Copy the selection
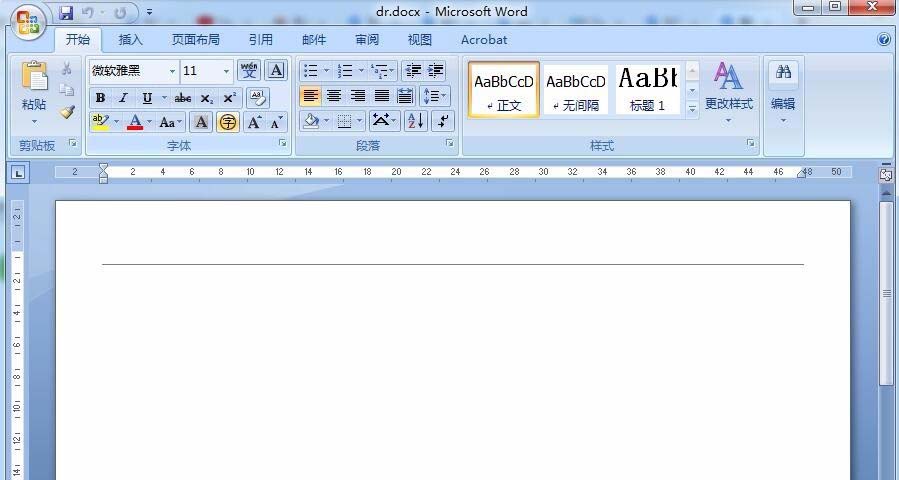This screenshot has width=899, height=480. pos(67,90)
